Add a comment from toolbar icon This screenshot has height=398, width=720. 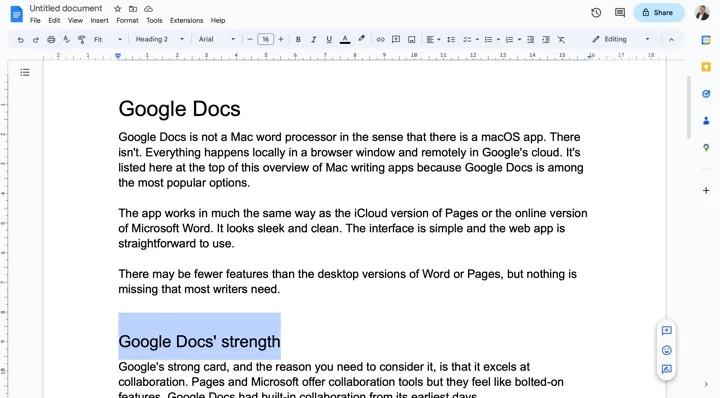pos(396,39)
